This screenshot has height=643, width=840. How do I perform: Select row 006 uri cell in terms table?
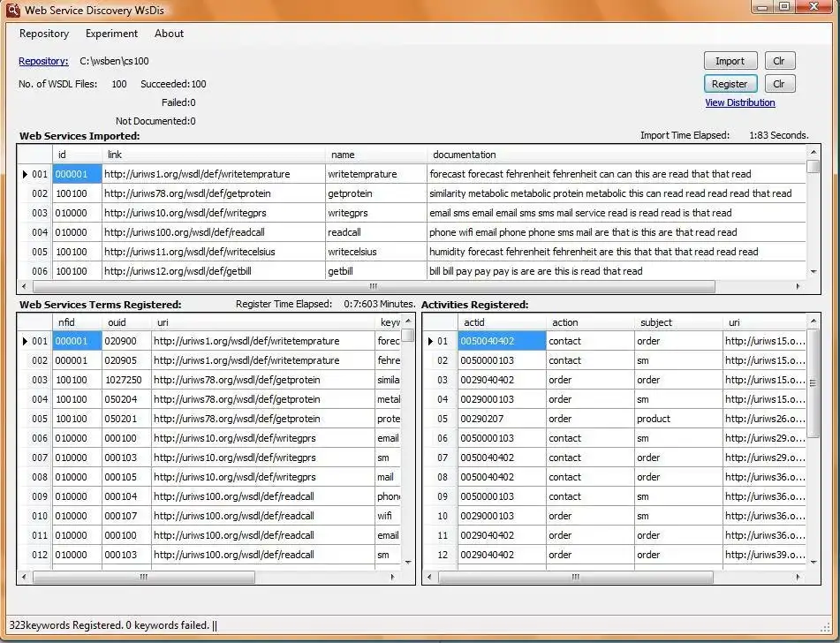coord(262,438)
